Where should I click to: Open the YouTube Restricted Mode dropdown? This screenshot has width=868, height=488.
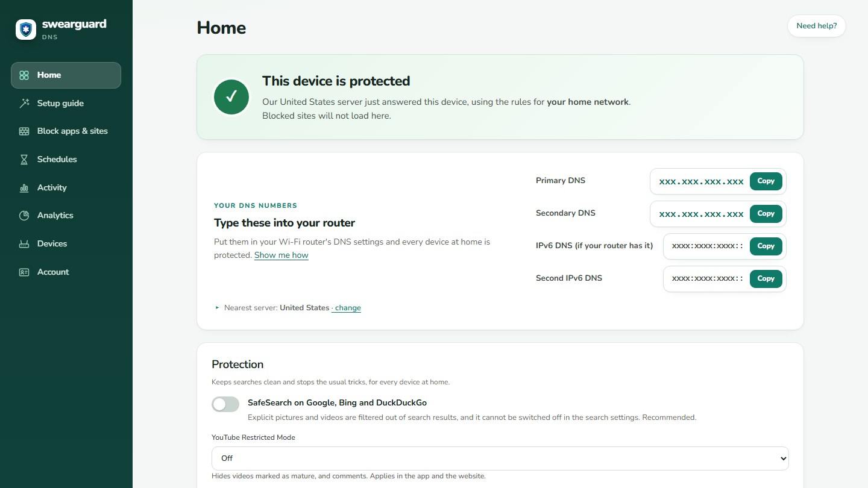tap(500, 458)
